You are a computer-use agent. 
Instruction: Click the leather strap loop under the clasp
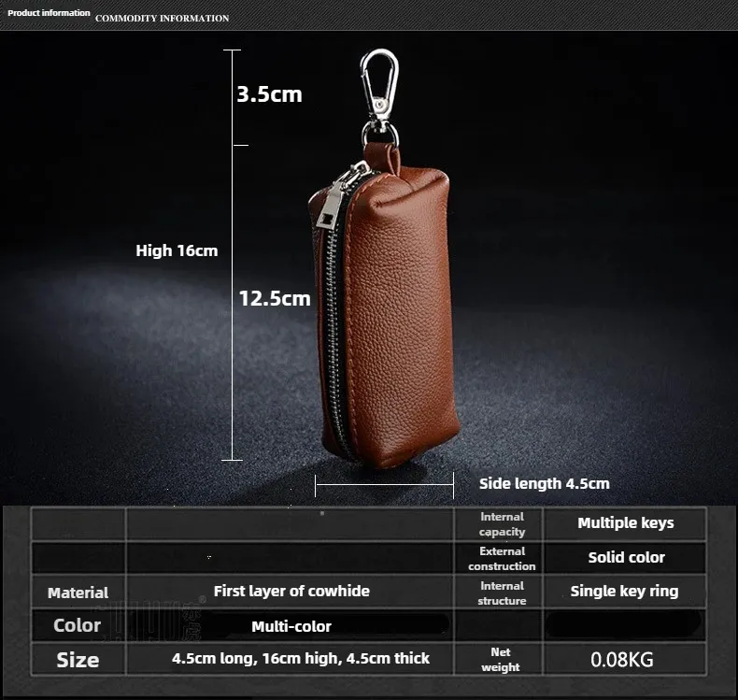click(x=381, y=156)
